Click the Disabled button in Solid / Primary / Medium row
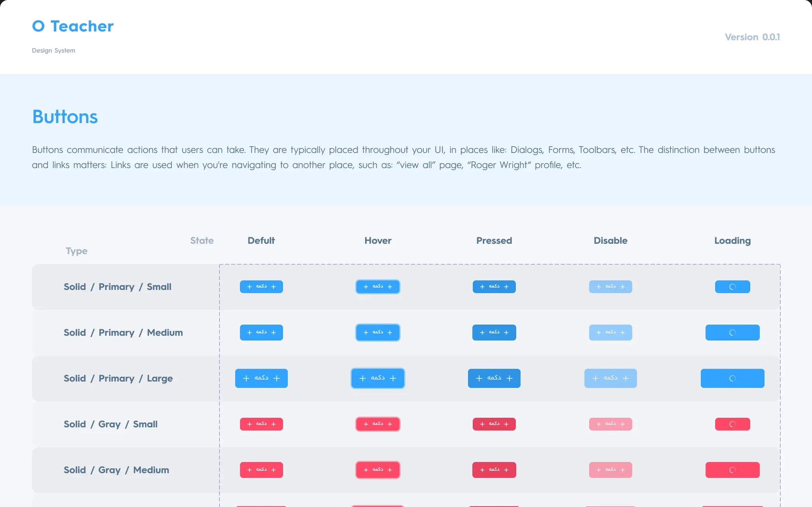This screenshot has height=507, width=812. click(610, 333)
